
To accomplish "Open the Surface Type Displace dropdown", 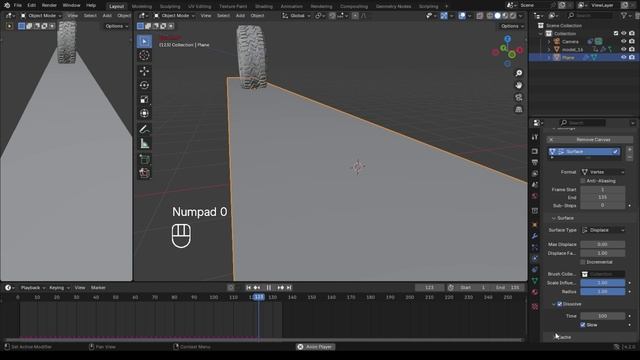I will 603,230.
